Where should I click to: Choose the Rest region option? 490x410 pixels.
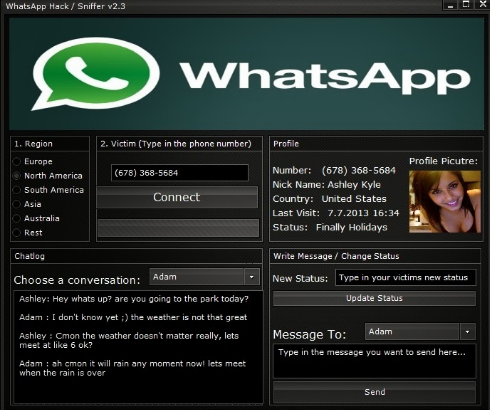[17, 233]
